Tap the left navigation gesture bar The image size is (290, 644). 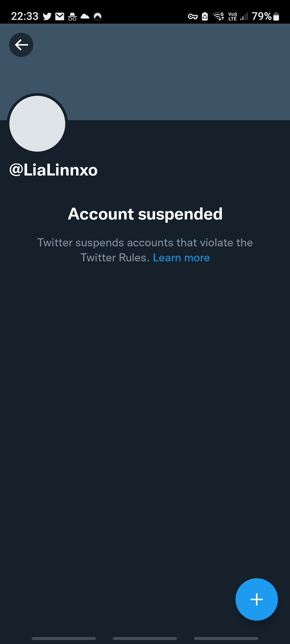[x=64, y=638]
